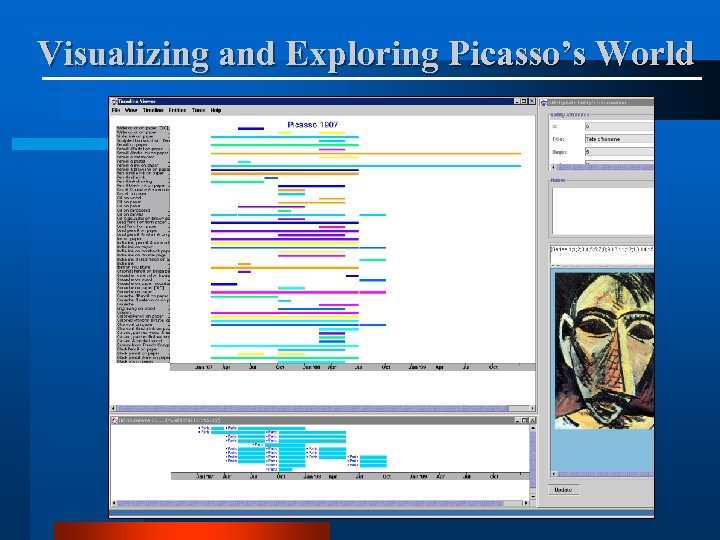Minimize the lower timeline window
The height and width of the screenshot is (540, 720).
[x=517, y=420]
